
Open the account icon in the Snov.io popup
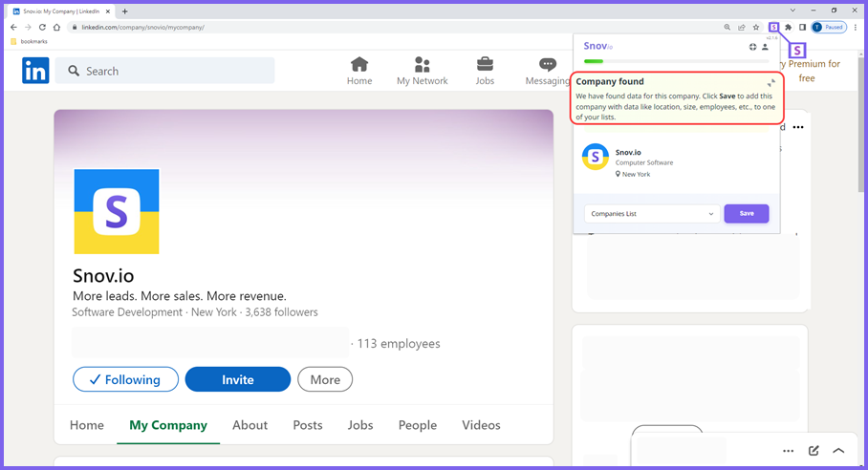point(765,47)
